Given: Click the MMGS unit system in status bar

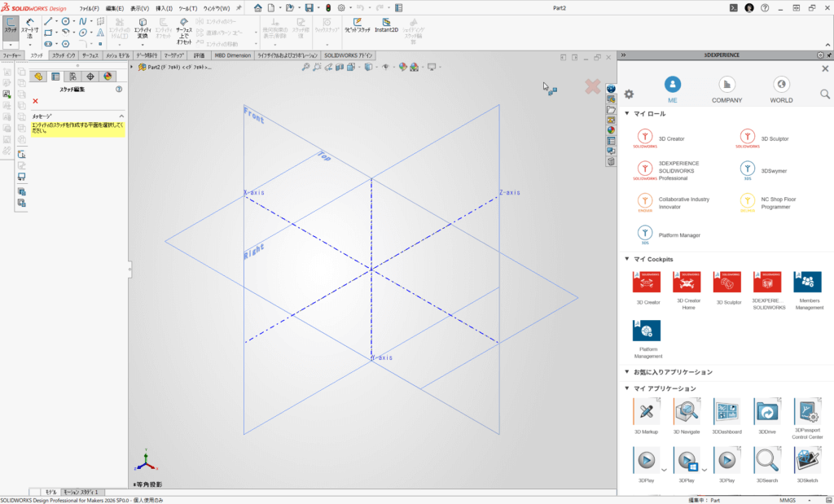Looking at the screenshot, I should click(787, 499).
